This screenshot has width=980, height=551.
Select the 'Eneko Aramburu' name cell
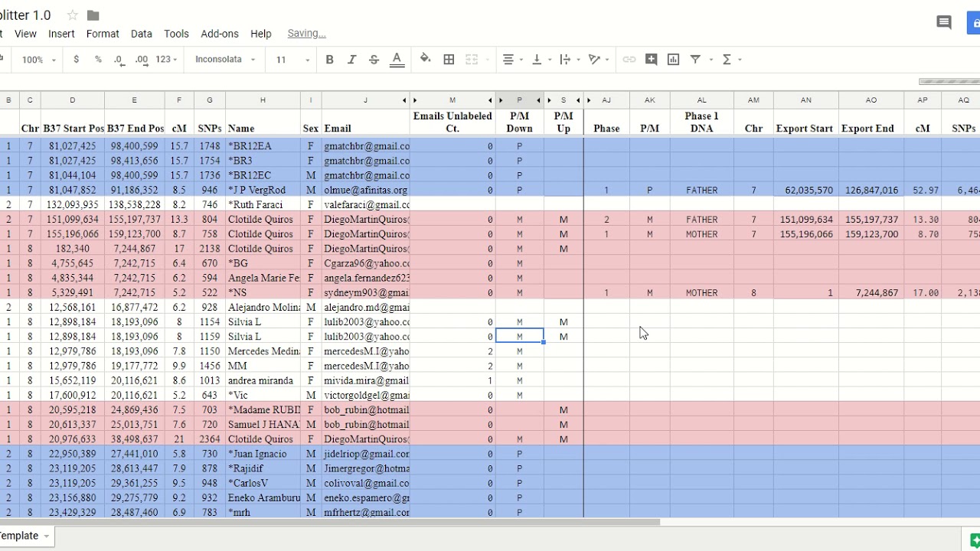(x=263, y=497)
